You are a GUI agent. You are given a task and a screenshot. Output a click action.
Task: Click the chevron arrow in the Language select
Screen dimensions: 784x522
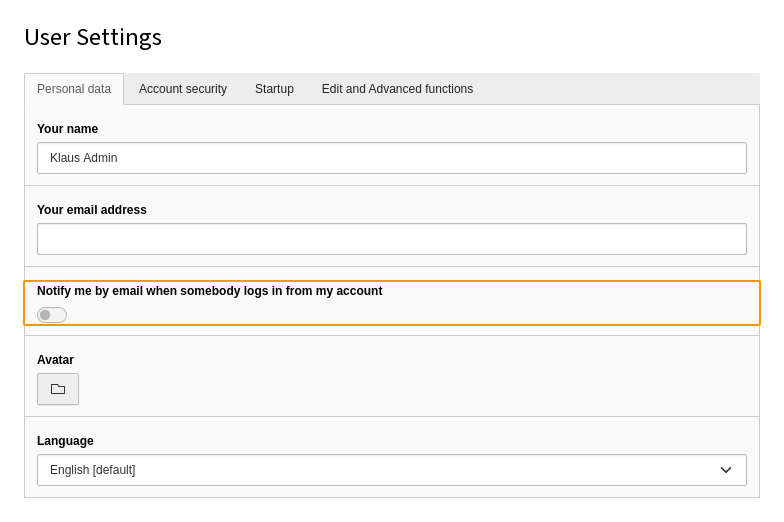[726, 470]
